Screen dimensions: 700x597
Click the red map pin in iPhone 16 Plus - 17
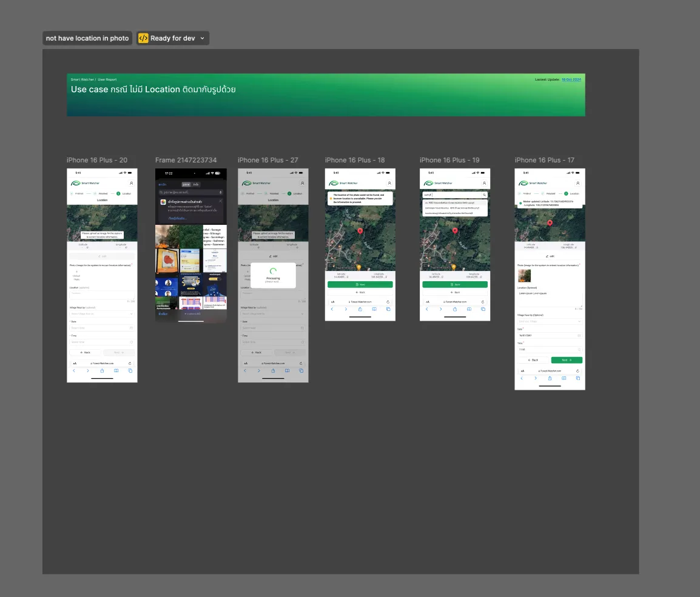click(550, 223)
